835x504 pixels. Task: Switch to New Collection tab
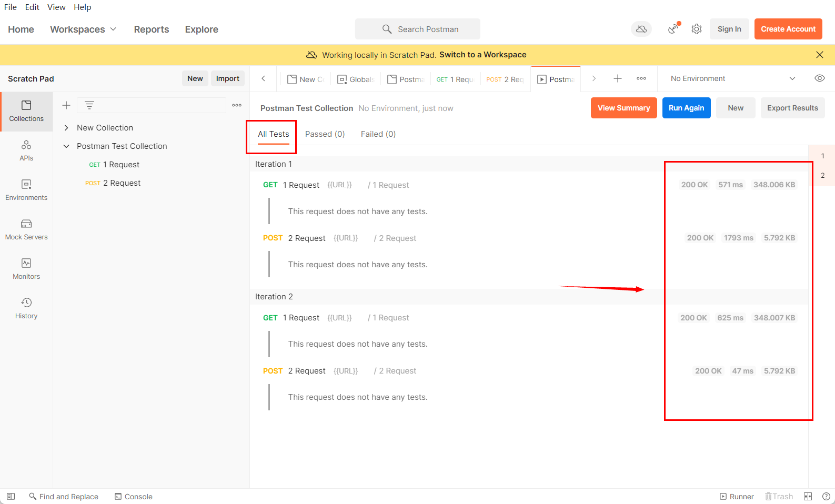(306, 79)
